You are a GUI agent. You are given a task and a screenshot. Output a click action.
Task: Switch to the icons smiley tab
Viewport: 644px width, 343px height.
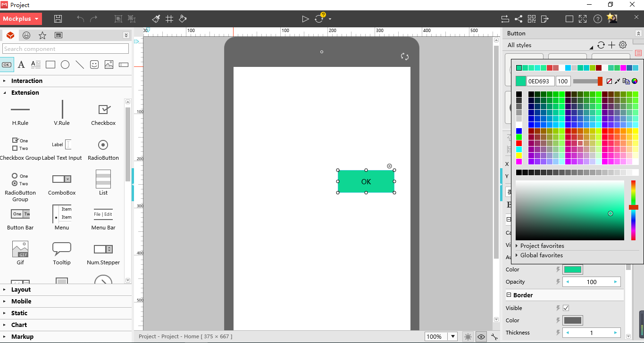click(x=26, y=35)
